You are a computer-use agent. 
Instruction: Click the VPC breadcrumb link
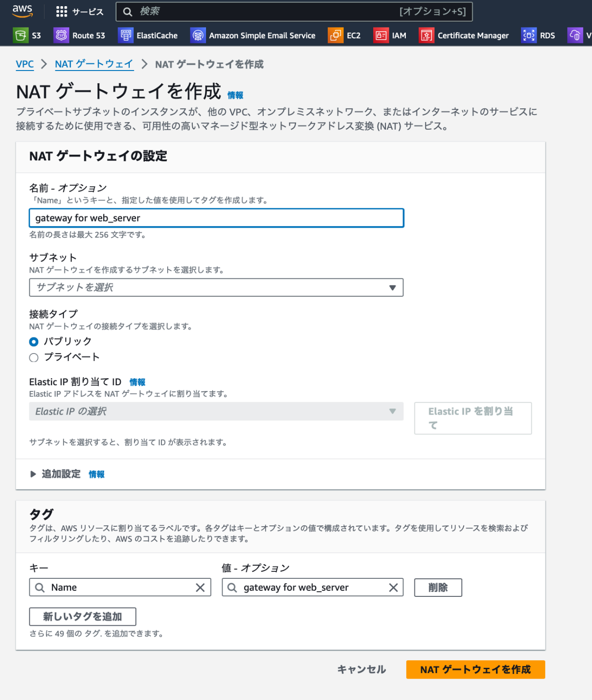coord(25,64)
